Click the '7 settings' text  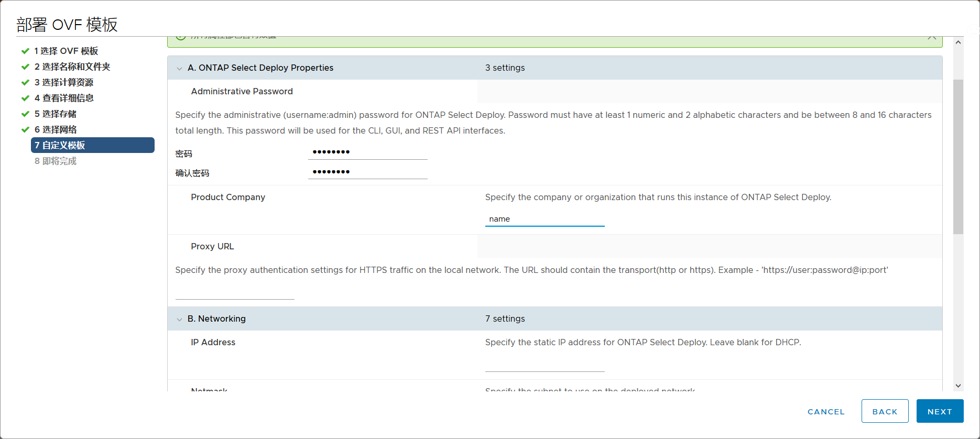tap(505, 319)
